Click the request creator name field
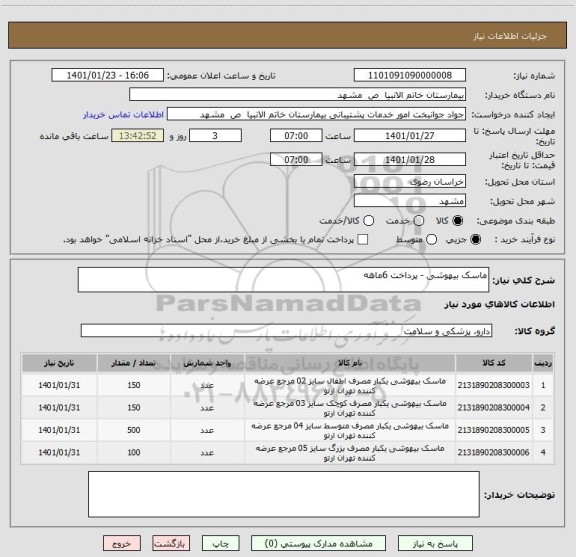 pyautogui.click(x=316, y=114)
